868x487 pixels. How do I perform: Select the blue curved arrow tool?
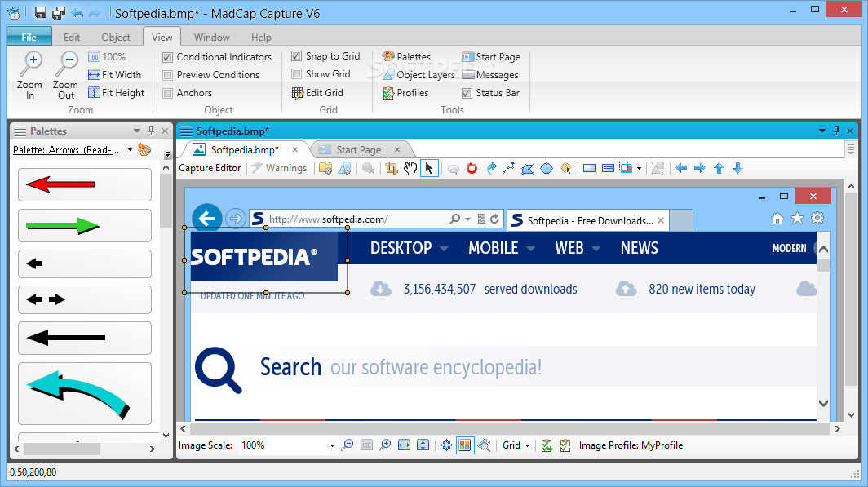pyautogui.click(x=491, y=168)
